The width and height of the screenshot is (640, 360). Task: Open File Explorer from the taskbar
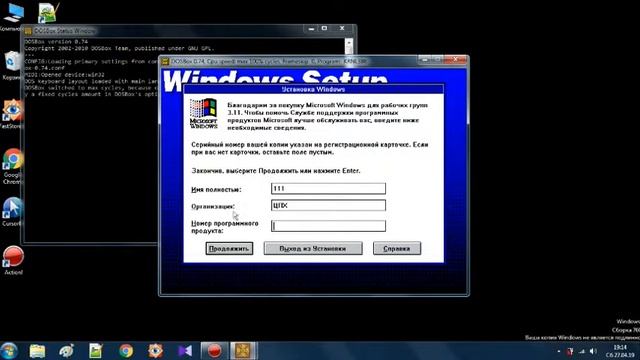[37, 351]
